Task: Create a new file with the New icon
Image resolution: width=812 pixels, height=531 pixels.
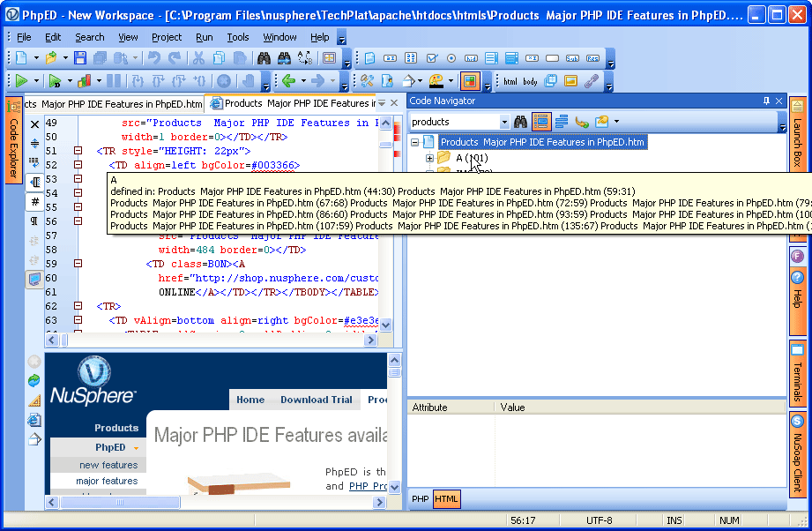Action: click(21, 58)
